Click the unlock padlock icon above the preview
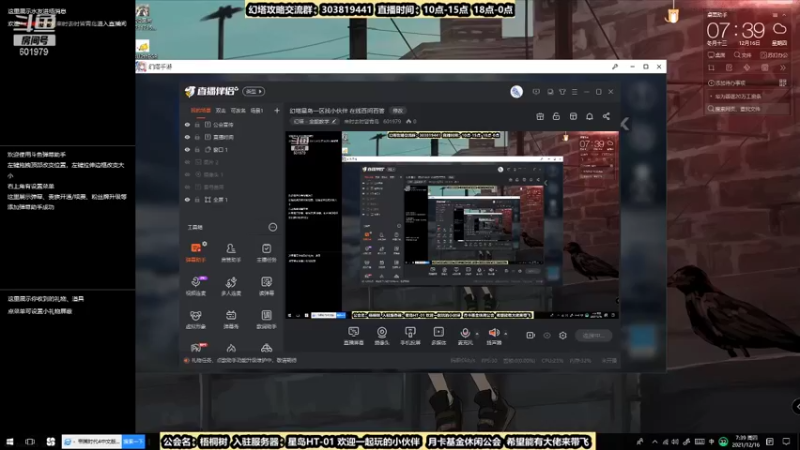This screenshot has width=800, height=450. click(556, 116)
